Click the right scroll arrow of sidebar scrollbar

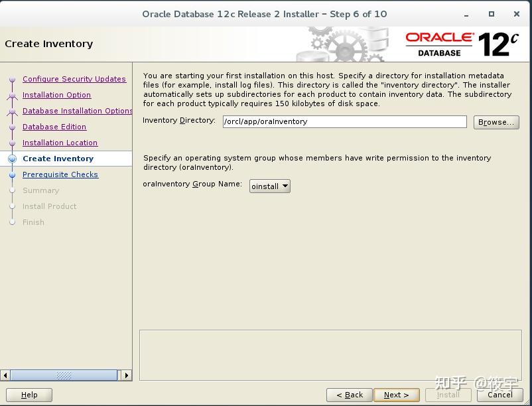(126, 375)
